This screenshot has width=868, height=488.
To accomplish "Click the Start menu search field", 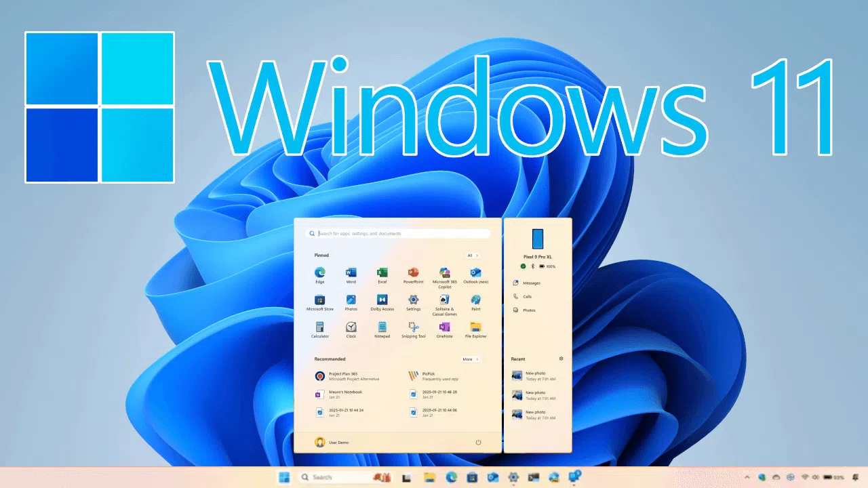I will click(400, 234).
